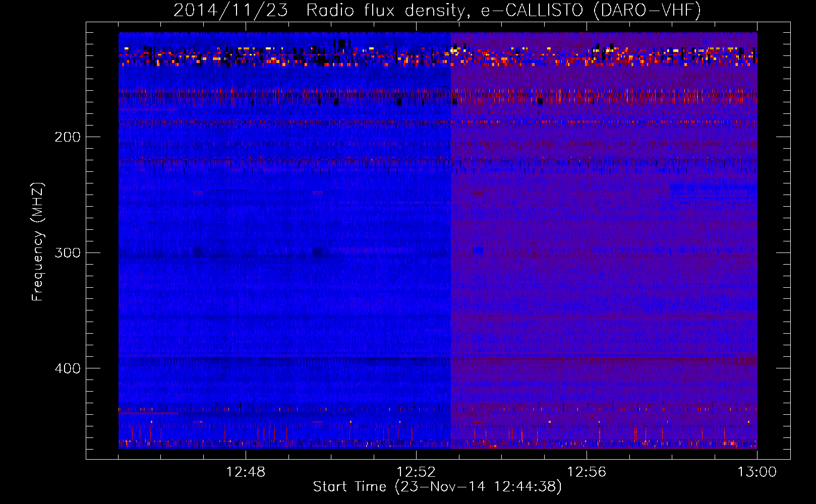Click the 12:48 time tick label
The width and height of the screenshot is (816, 504).
(x=246, y=472)
